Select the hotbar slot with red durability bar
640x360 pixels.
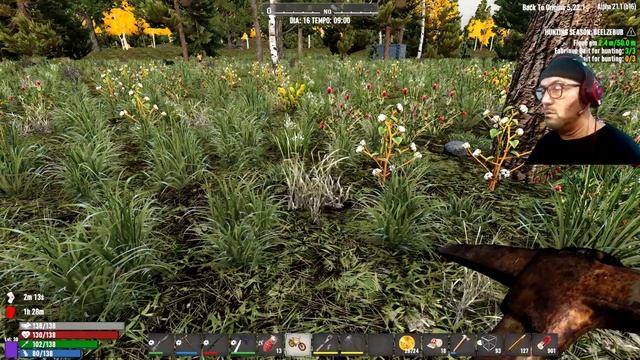tap(215, 344)
